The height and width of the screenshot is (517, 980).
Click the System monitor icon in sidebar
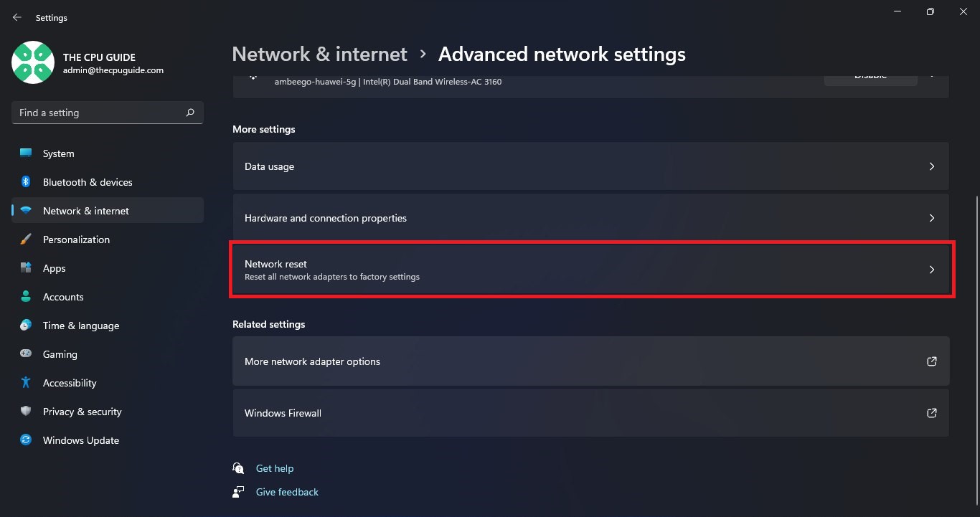tap(26, 153)
